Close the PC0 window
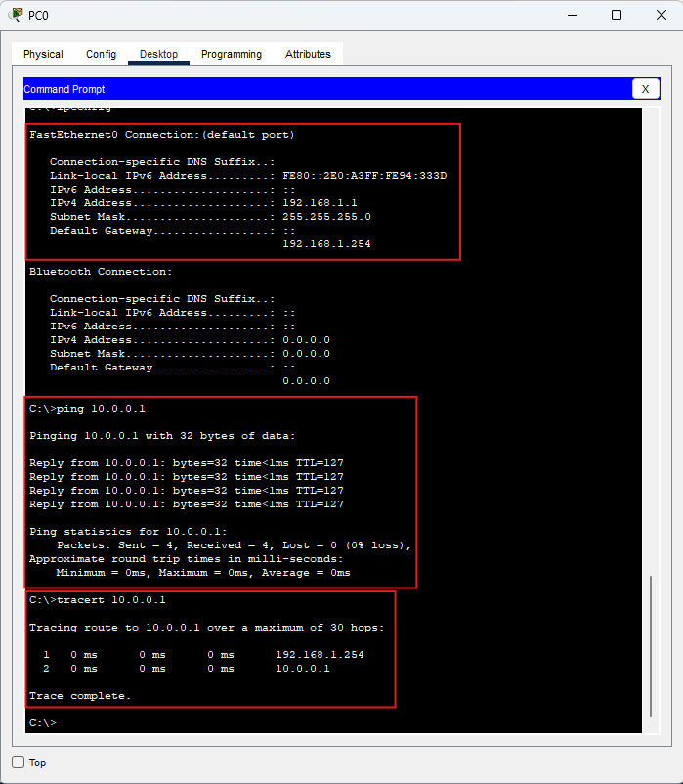This screenshot has width=683, height=784. click(662, 15)
